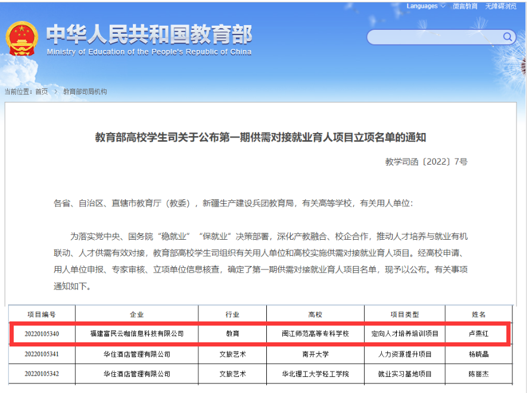Go to 首页 in the breadcrumb
Screen dimensions: 532x393
41,92
